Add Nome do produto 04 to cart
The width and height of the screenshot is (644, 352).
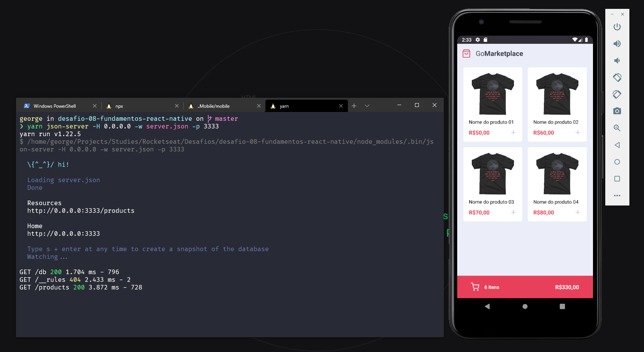tap(578, 212)
